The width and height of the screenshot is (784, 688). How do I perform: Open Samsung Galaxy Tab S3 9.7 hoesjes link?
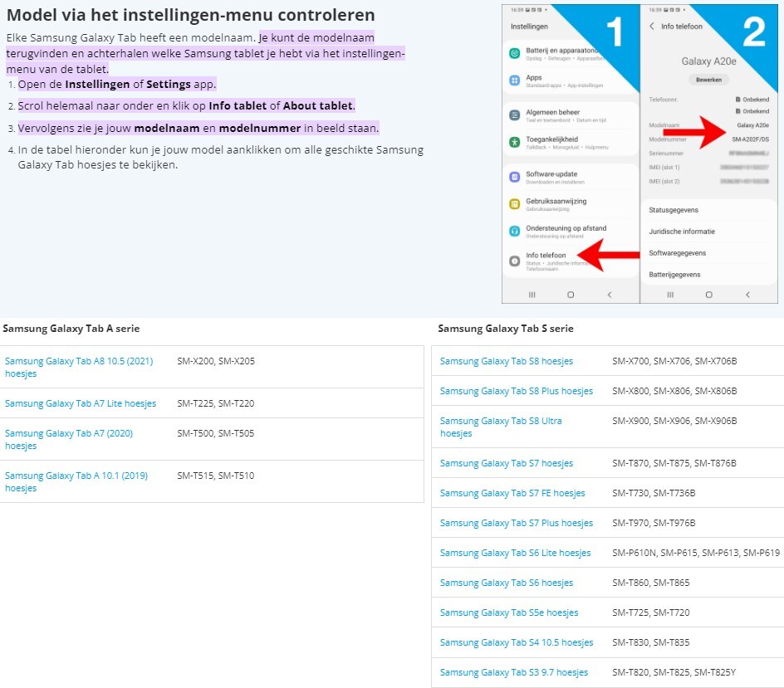(x=514, y=673)
